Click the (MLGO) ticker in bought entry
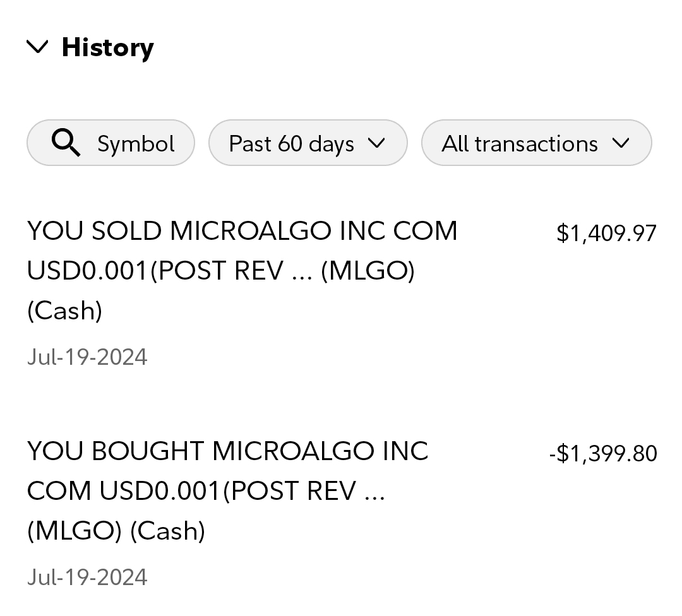Image resolution: width=682 pixels, height=616 pixels. [x=74, y=531]
